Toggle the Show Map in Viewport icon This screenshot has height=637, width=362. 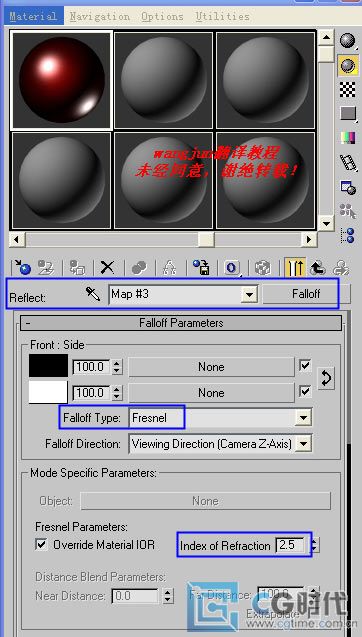coord(263,268)
